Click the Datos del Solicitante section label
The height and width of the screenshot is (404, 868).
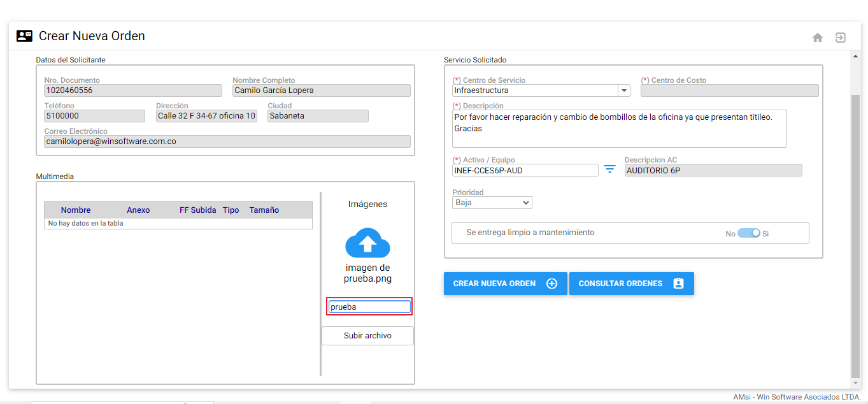tap(71, 60)
